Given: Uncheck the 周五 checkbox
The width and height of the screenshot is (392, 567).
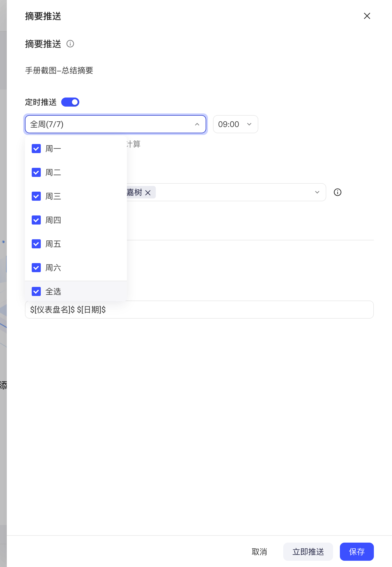Looking at the screenshot, I should point(36,244).
